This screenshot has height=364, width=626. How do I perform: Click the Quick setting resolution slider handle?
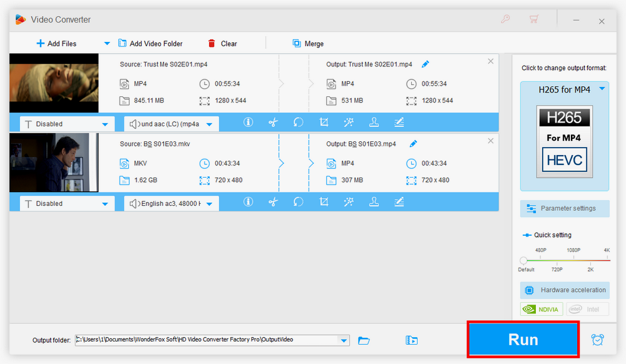click(x=523, y=261)
